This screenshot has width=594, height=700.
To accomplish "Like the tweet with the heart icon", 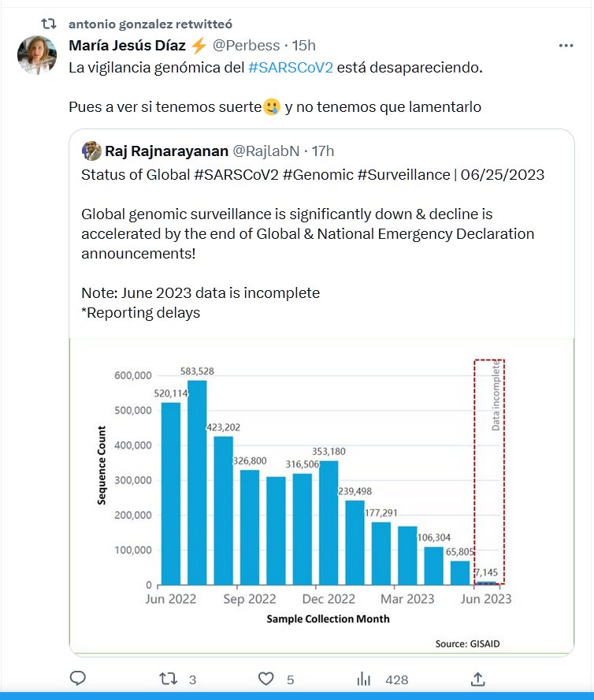I will pos(267,678).
